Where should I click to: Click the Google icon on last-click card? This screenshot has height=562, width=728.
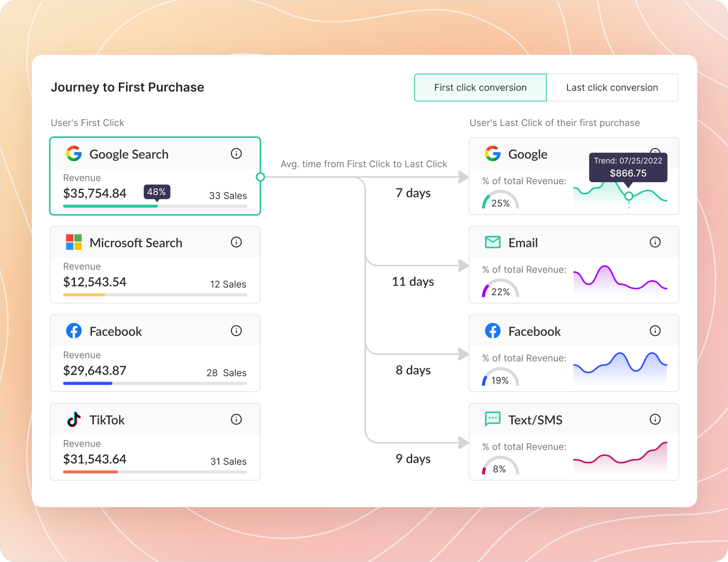pos(492,154)
